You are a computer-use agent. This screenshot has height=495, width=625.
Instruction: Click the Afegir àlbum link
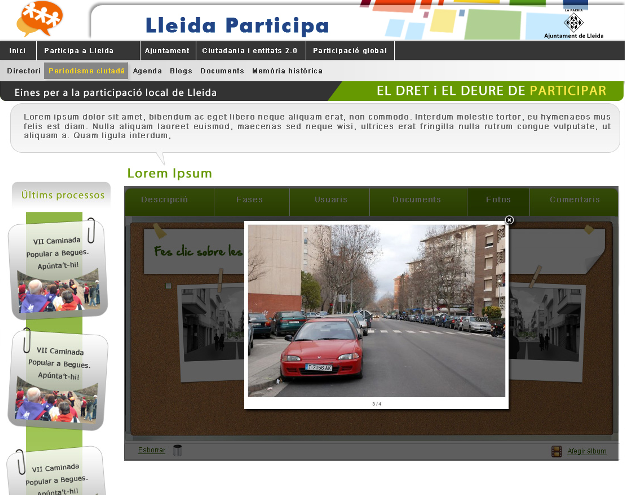click(587, 451)
